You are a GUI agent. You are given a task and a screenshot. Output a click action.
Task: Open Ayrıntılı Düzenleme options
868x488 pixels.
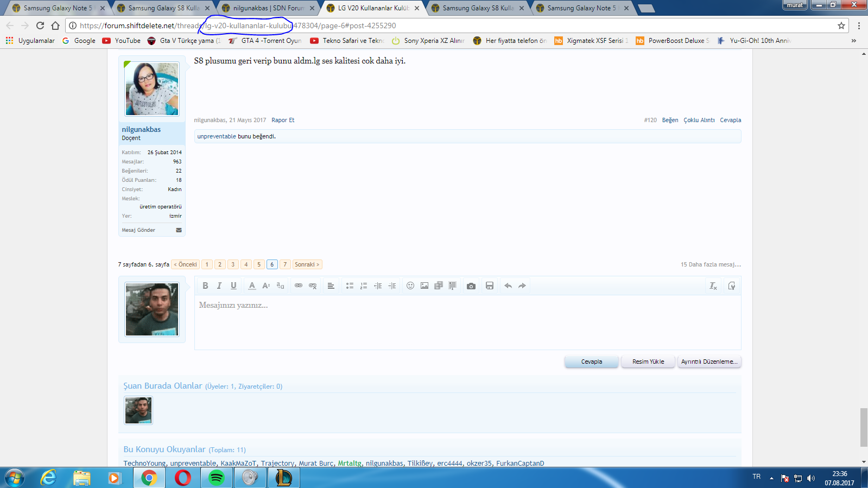point(709,362)
